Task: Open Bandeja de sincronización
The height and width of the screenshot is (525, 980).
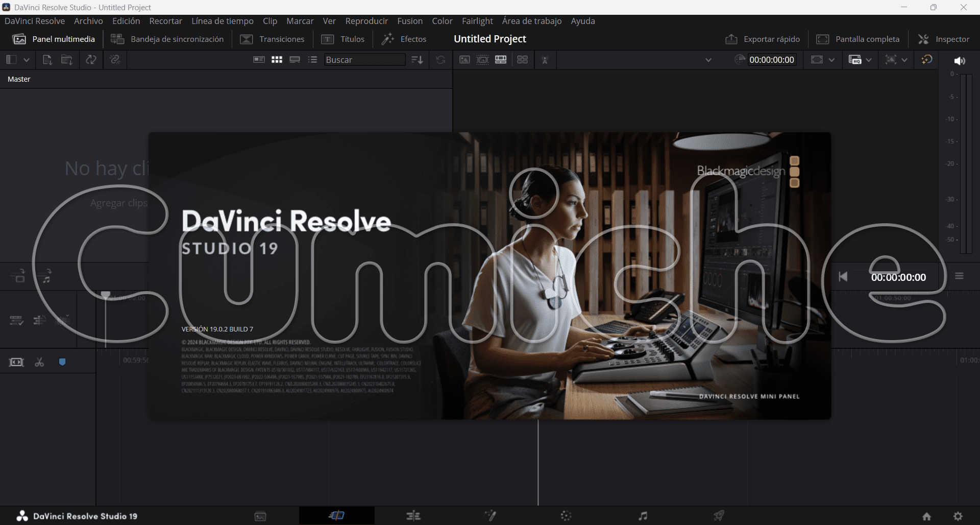Action: click(x=167, y=39)
